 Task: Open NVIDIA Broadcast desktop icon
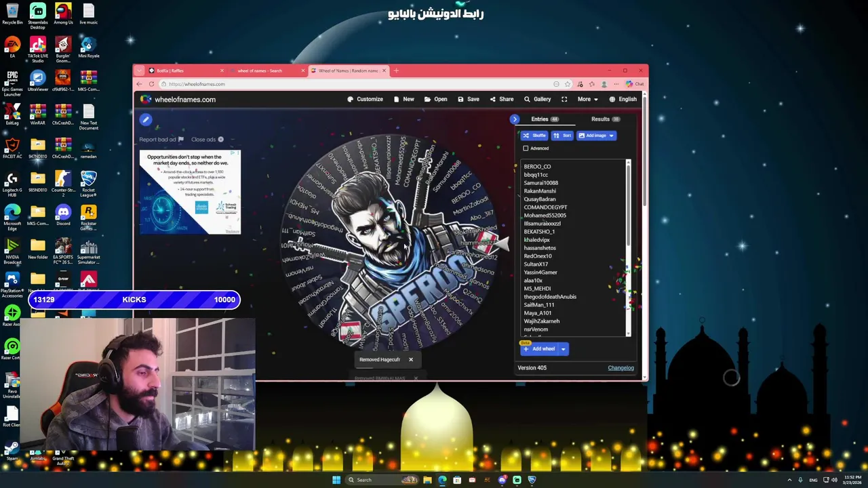(x=12, y=251)
